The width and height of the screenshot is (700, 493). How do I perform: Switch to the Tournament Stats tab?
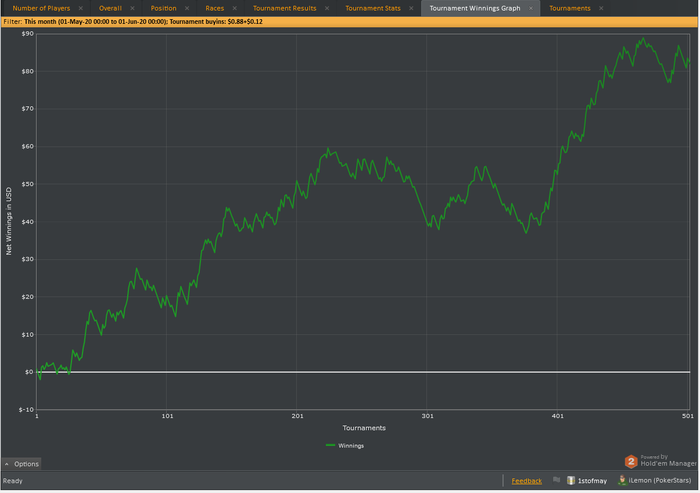[x=373, y=8]
